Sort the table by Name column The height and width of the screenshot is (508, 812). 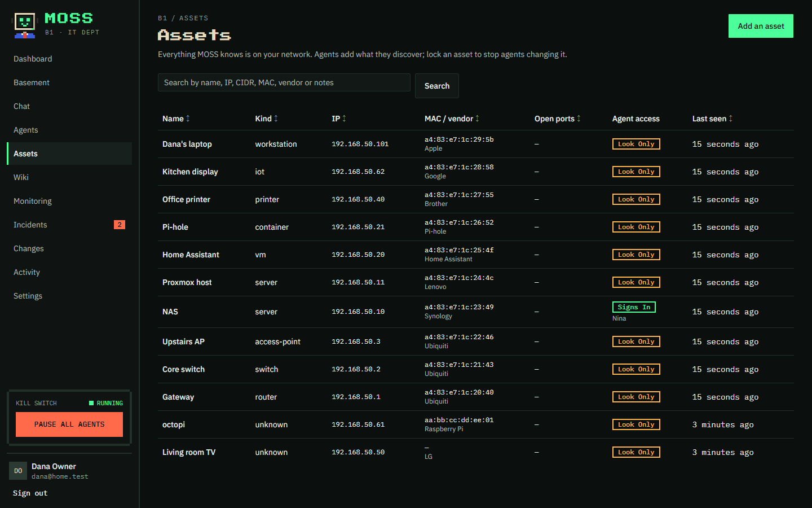[176, 119]
